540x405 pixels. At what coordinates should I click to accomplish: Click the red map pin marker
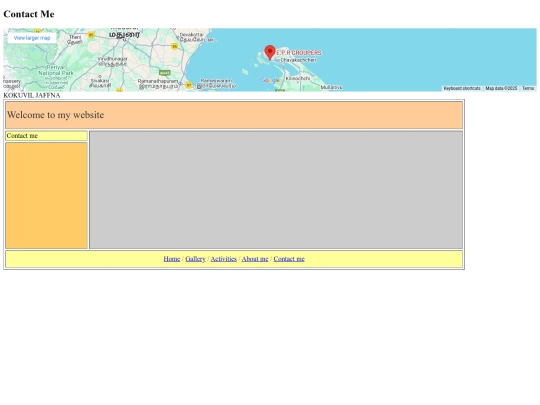[x=270, y=52]
